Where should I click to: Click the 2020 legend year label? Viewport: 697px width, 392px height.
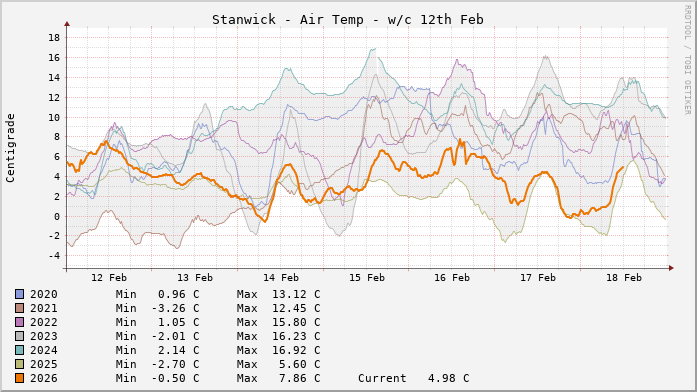point(44,294)
